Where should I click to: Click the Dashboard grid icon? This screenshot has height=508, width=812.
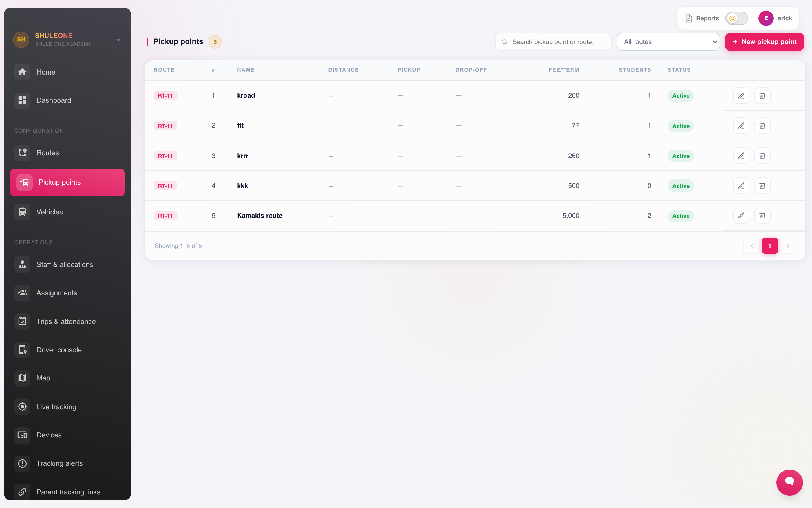22,100
